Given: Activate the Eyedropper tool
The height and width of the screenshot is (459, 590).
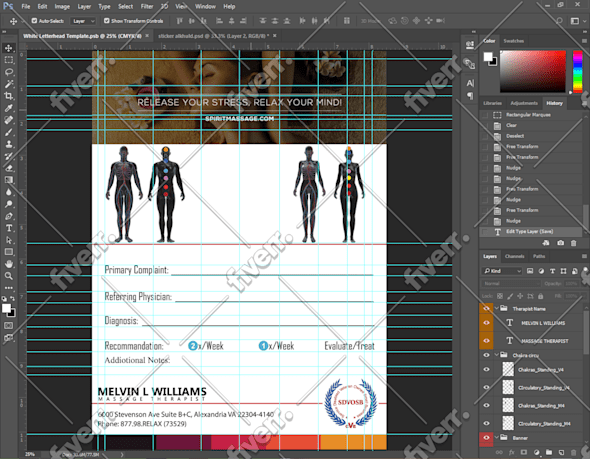Looking at the screenshot, I should click(9, 108).
